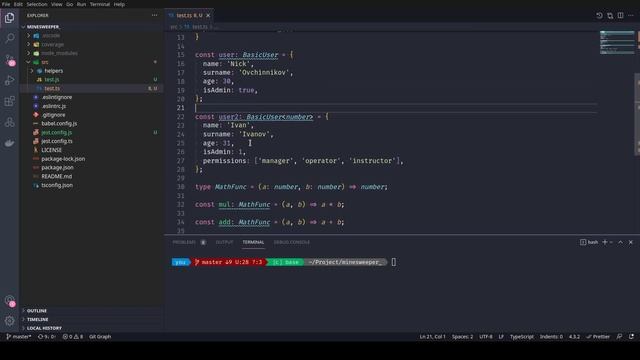Viewport: 640px width, 360px height.
Task: Click the open changes icon in editor toolbar
Action: pyautogui.click(x=610, y=16)
